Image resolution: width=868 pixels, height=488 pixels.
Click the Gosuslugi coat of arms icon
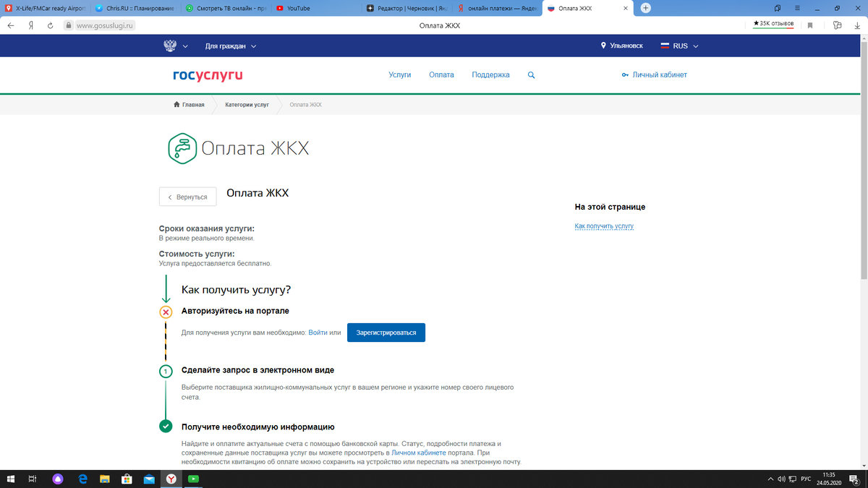pyautogui.click(x=171, y=46)
